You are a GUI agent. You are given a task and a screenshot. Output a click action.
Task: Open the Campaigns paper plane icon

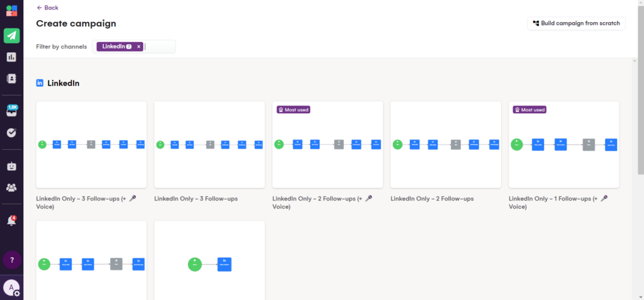tap(11, 35)
